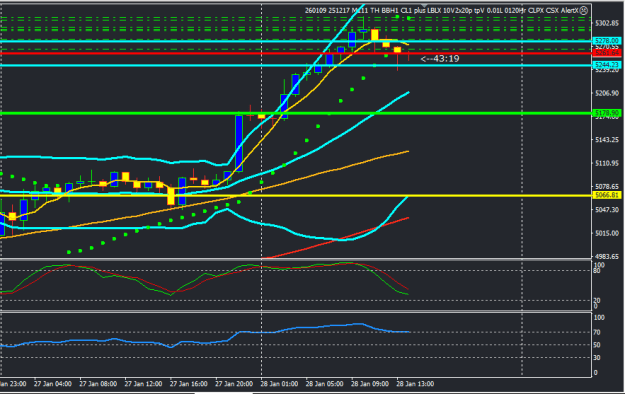The width and height of the screenshot is (625, 394).
Task: Select the lower cyan 5244.23 price label
Action: [x=607, y=65]
